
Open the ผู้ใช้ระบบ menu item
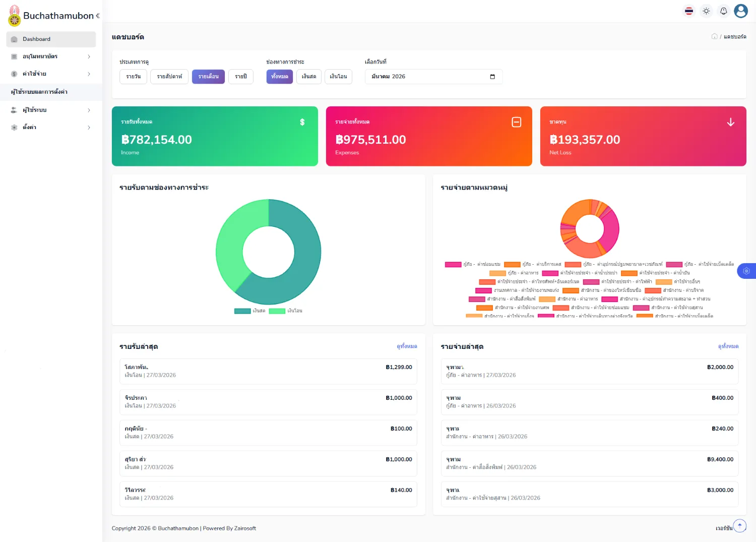click(x=51, y=110)
